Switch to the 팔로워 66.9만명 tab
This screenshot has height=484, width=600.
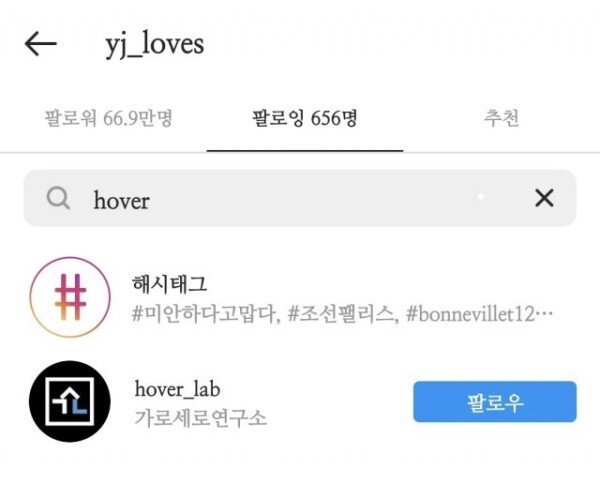click(x=108, y=118)
